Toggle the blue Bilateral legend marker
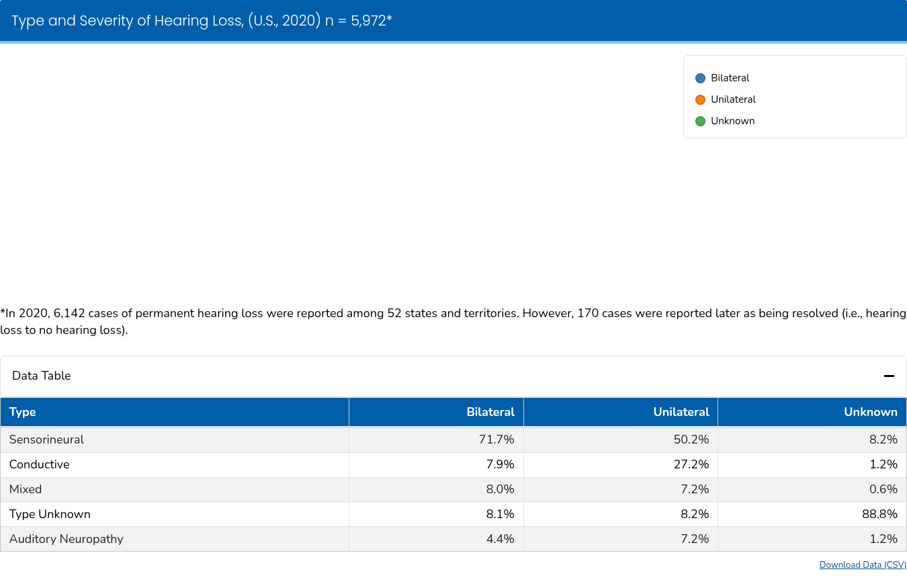This screenshot has height=588, width=907. (x=700, y=79)
